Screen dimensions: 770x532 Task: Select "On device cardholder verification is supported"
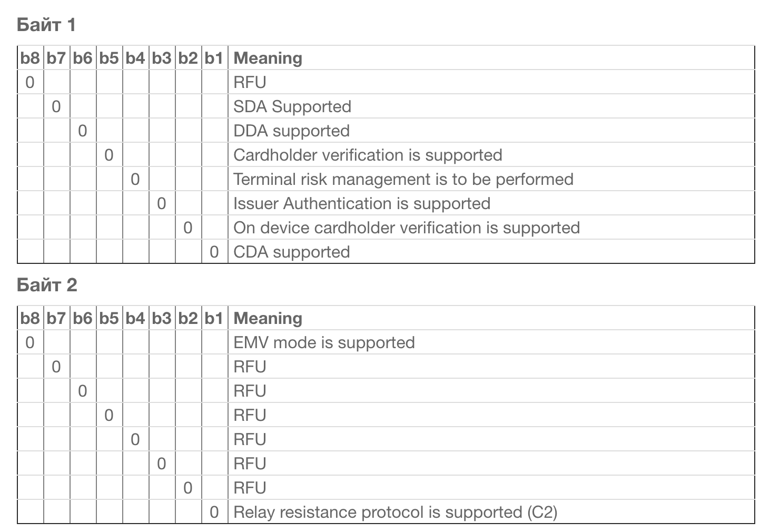pyautogui.click(x=406, y=228)
